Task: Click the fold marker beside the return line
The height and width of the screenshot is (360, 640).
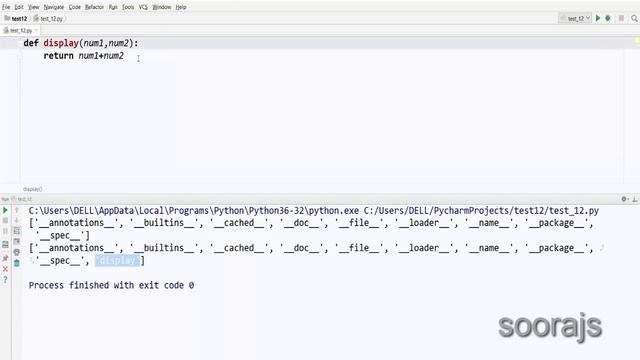Action: tap(20, 56)
